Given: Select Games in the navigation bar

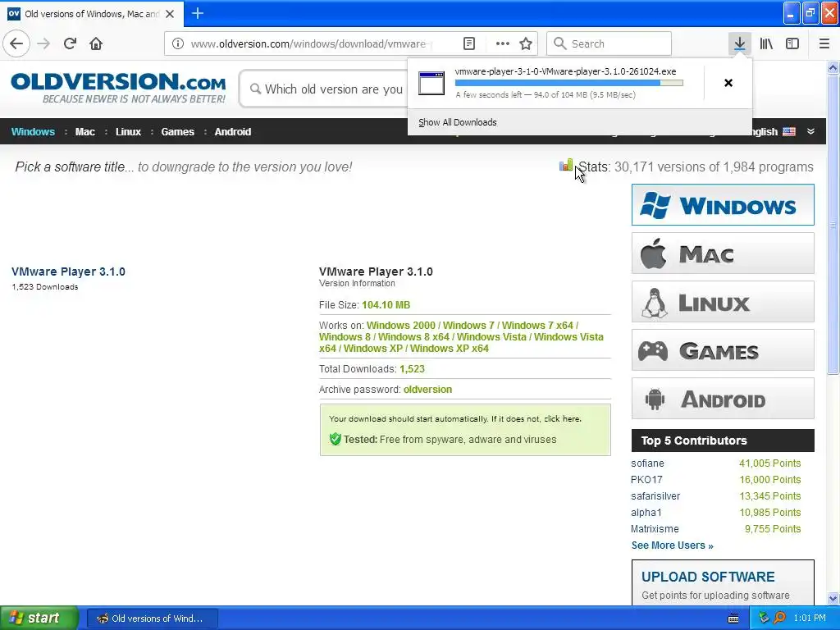Looking at the screenshot, I should click(177, 132).
